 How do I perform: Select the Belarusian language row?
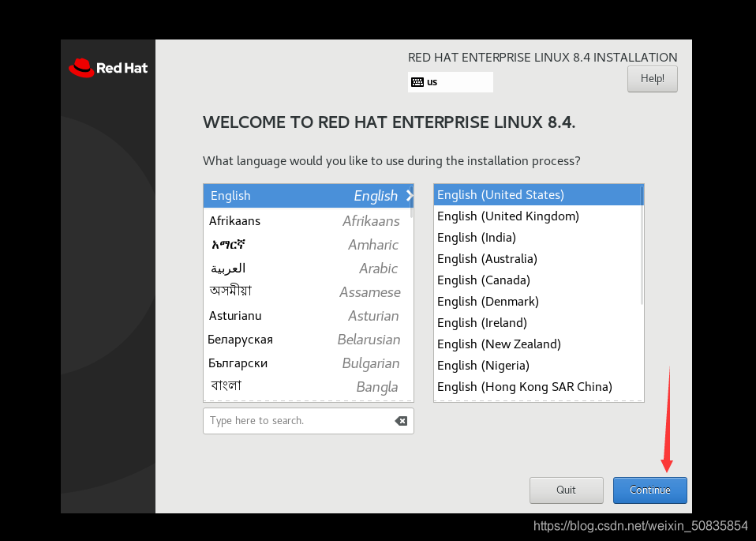[307, 340]
